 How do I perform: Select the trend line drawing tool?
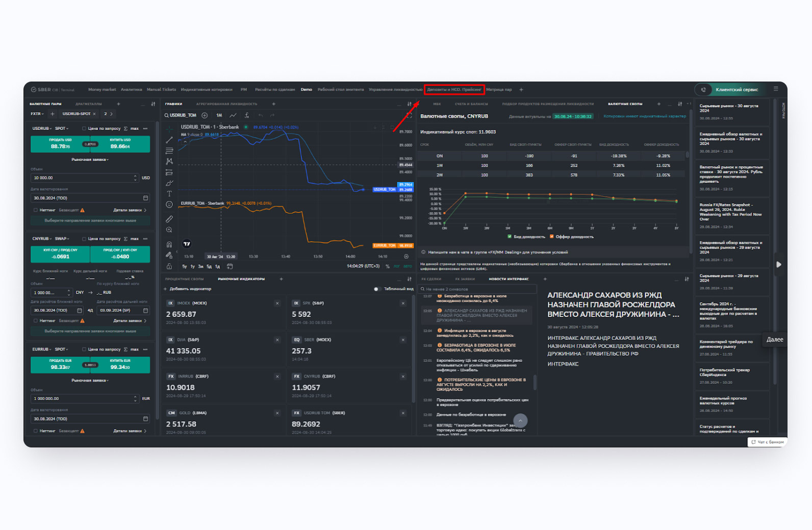[x=169, y=140]
